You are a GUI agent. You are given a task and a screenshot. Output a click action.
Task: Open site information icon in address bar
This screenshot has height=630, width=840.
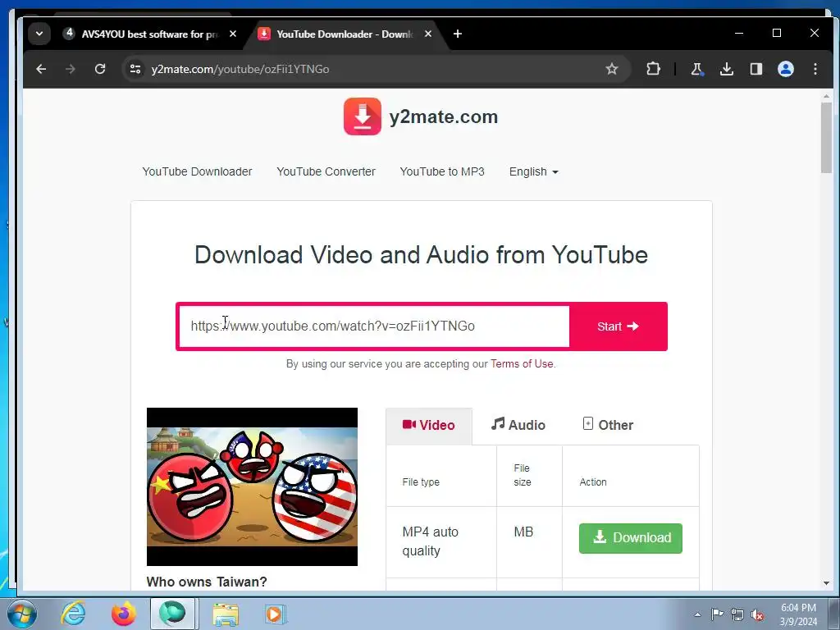coord(135,69)
